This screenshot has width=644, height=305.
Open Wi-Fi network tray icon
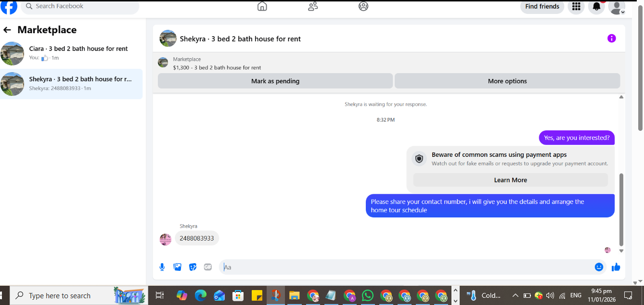[562, 295]
